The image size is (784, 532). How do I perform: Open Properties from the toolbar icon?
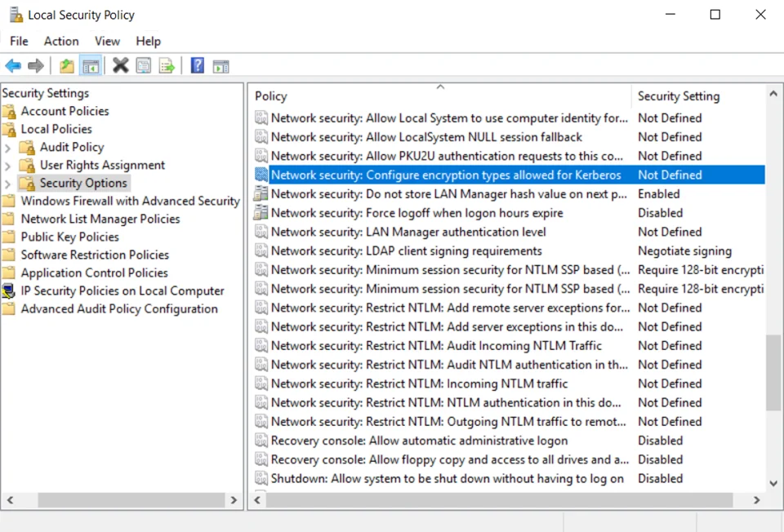pyautogui.click(x=144, y=65)
